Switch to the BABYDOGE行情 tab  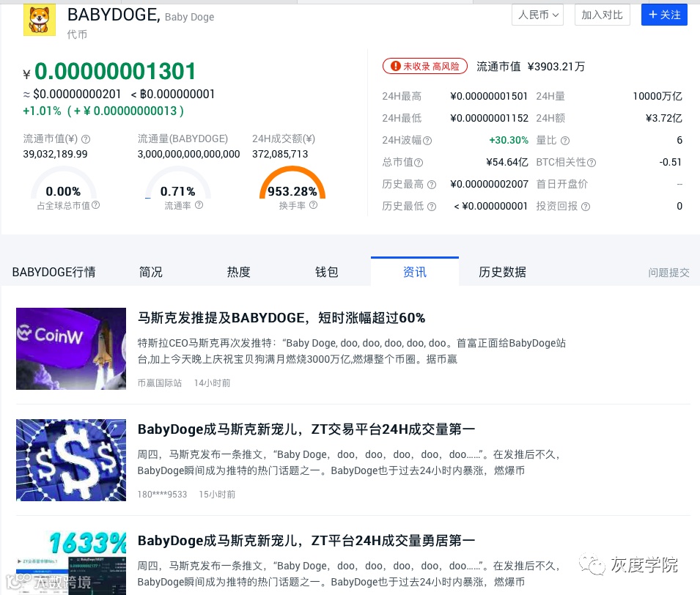54,272
